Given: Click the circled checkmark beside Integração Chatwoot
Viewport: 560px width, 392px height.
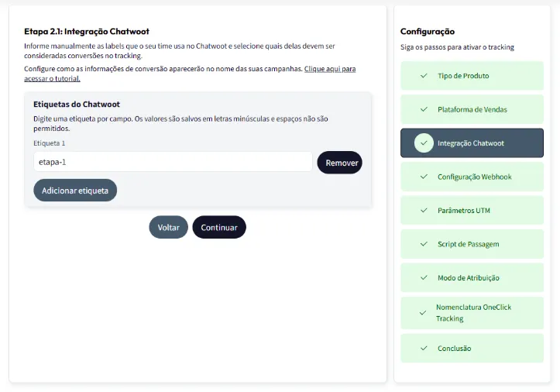Looking at the screenshot, I should coord(424,143).
